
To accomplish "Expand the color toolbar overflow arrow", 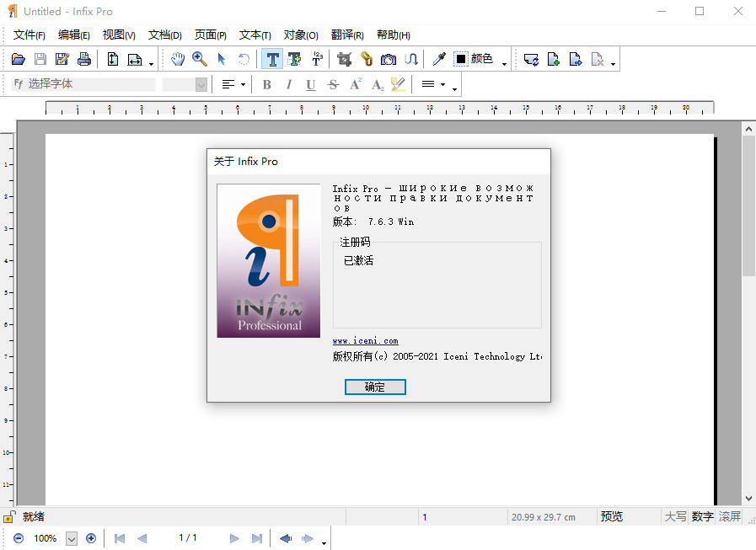I will (x=504, y=64).
